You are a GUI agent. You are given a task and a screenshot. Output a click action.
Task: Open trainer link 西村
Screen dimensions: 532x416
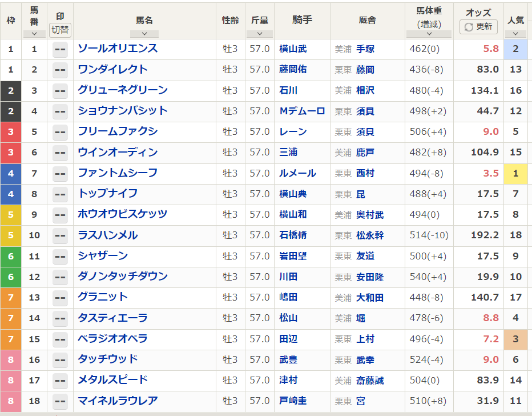[x=365, y=174]
